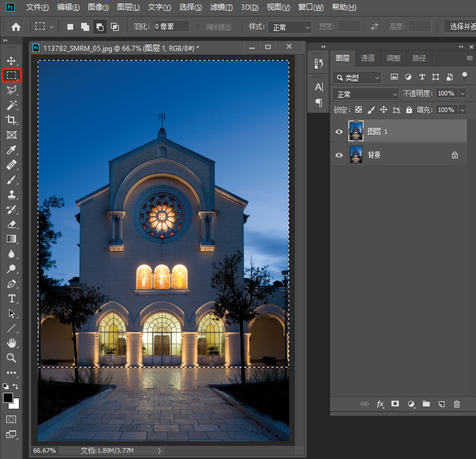
Task: Select the Blur tool
Action: [x=11, y=254]
